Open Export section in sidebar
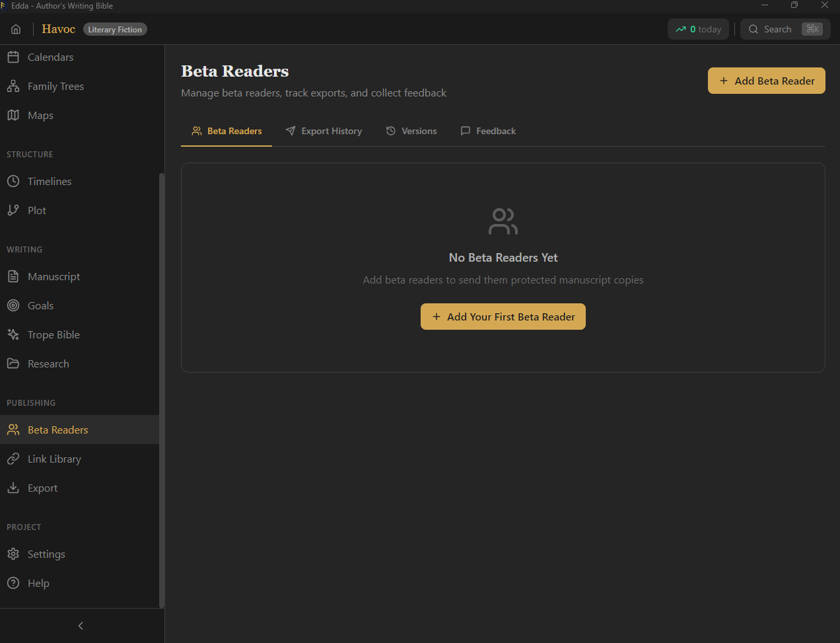The height and width of the screenshot is (643, 840). click(x=79, y=488)
